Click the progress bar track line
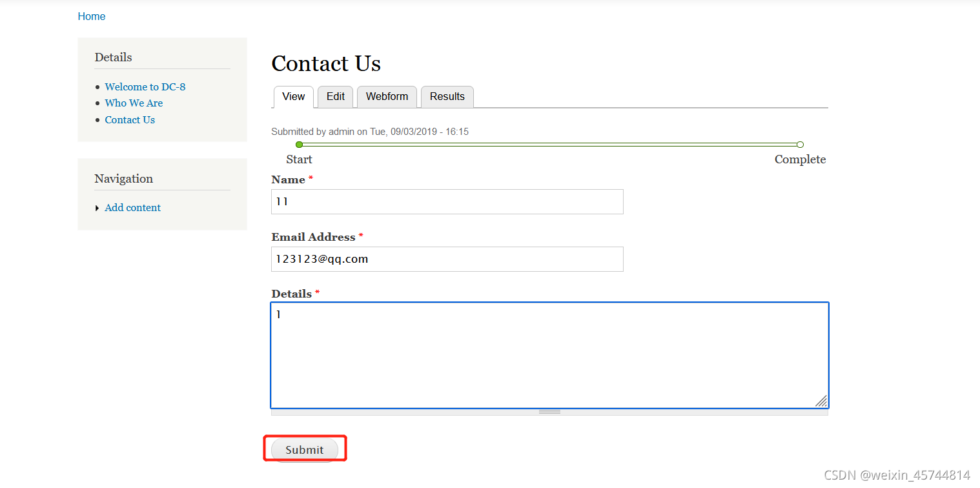Screen dimensions: 980x488 [x=549, y=145]
